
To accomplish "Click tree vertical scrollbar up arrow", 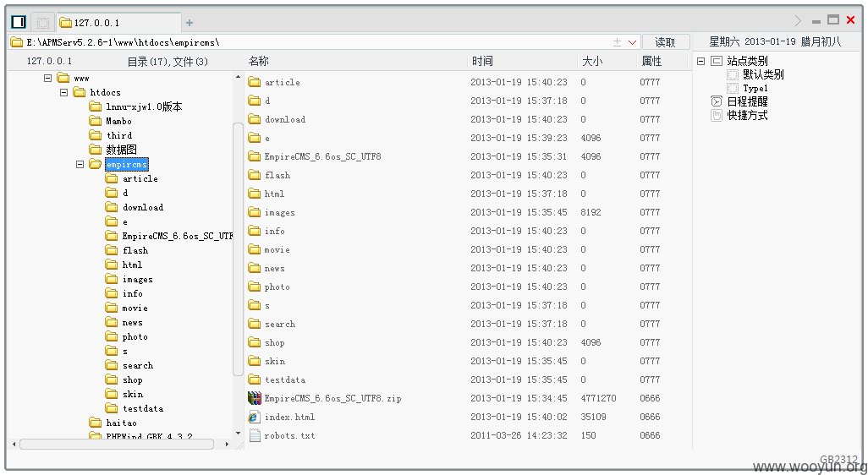I will point(238,77).
